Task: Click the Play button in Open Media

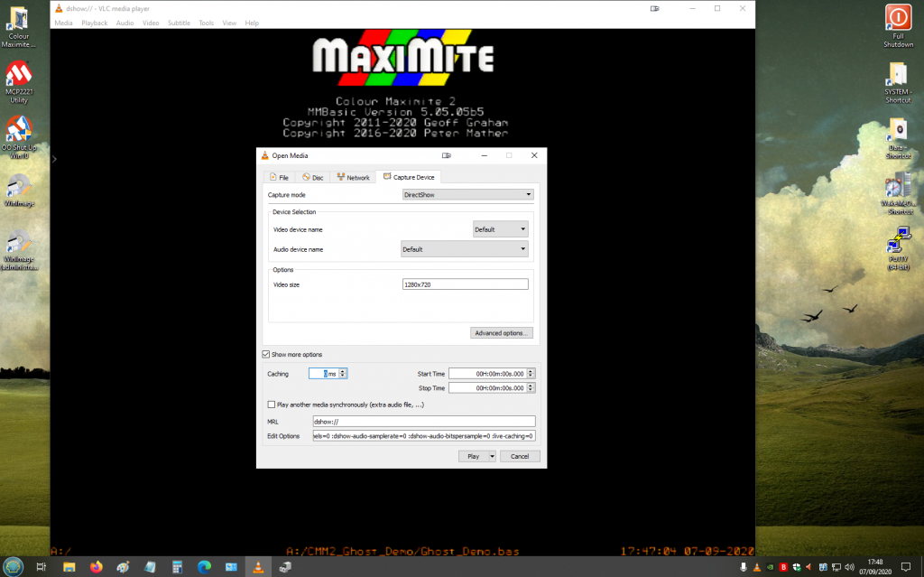Action: 474,457
